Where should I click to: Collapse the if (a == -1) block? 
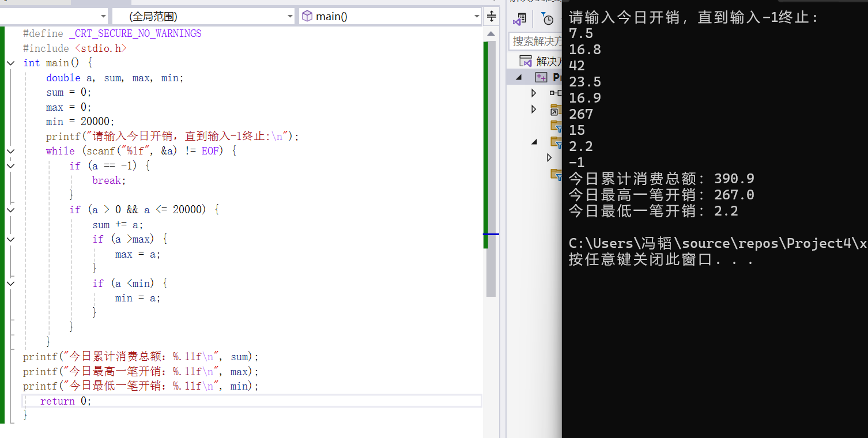click(10, 165)
